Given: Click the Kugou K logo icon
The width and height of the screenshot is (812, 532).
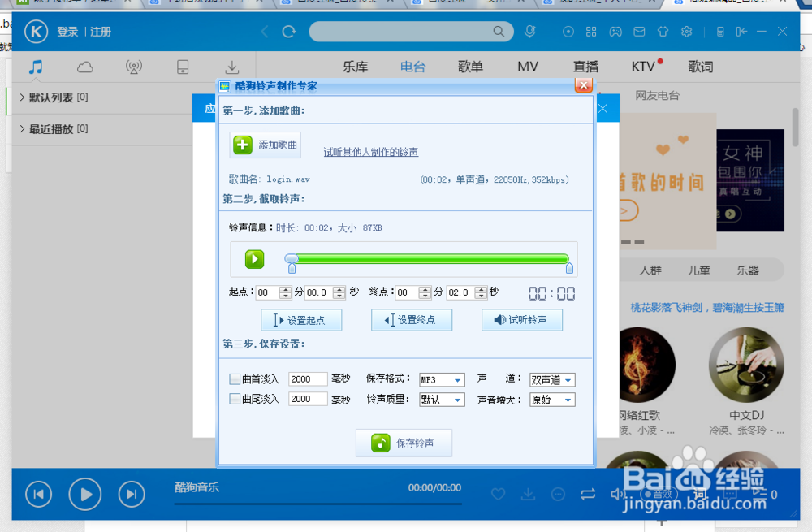Looking at the screenshot, I should [x=37, y=32].
